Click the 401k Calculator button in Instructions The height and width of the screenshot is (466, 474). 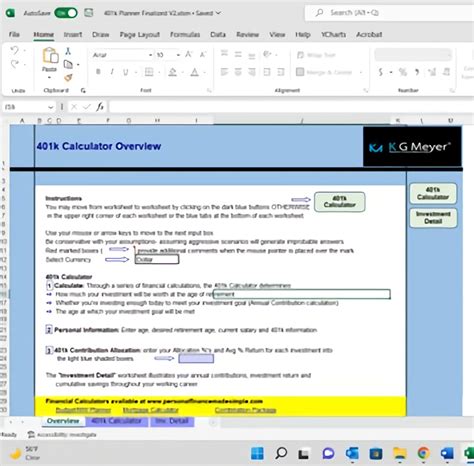point(339,202)
